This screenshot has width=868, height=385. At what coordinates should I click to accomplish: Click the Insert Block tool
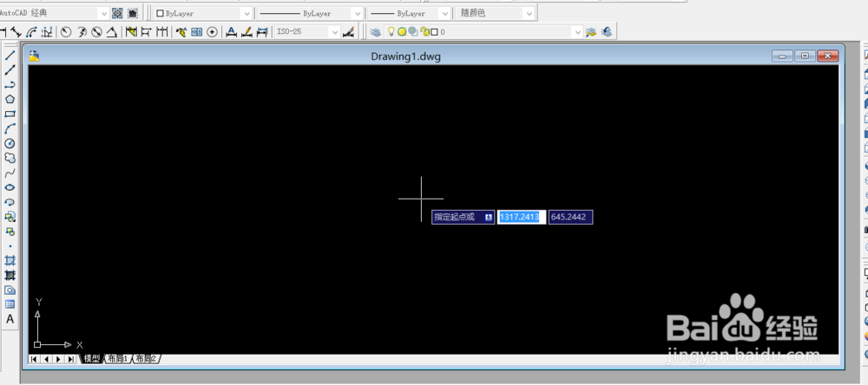tap(10, 217)
